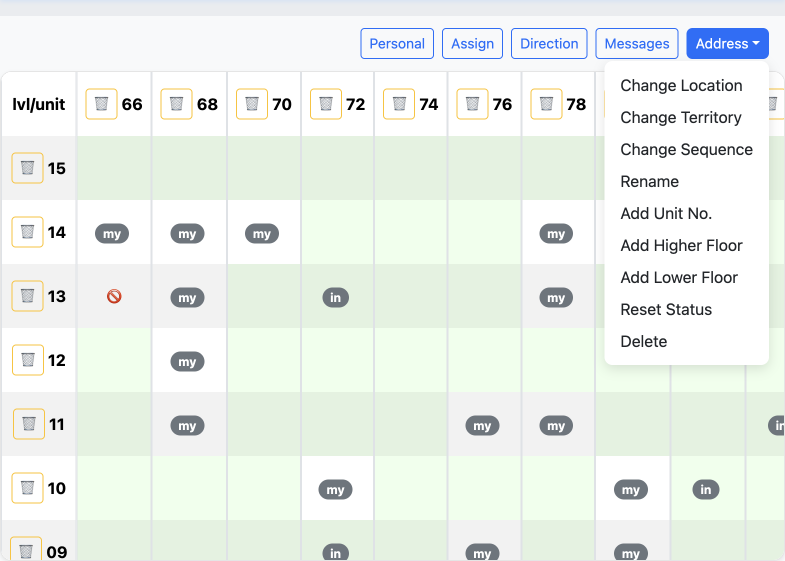Open the Assign button
This screenshot has width=785, height=561.
(x=472, y=44)
